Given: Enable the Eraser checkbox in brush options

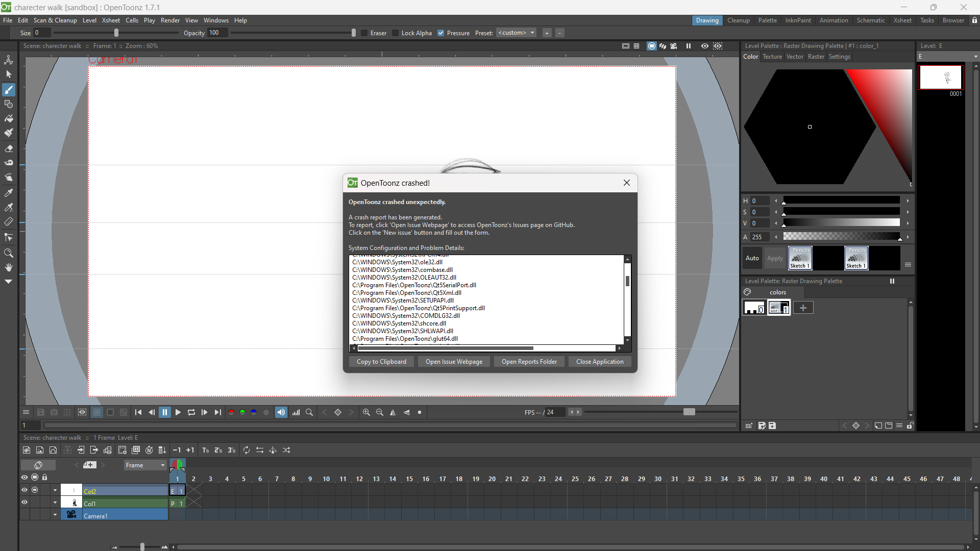Looking at the screenshot, I should 363,33.
